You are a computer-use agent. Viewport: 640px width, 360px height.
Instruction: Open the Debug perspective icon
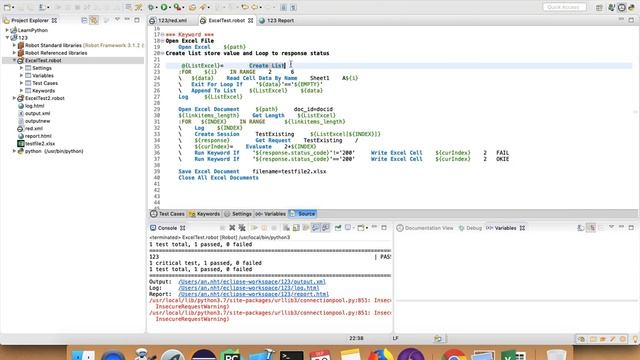pyautogui.click(x=611, y=7)
